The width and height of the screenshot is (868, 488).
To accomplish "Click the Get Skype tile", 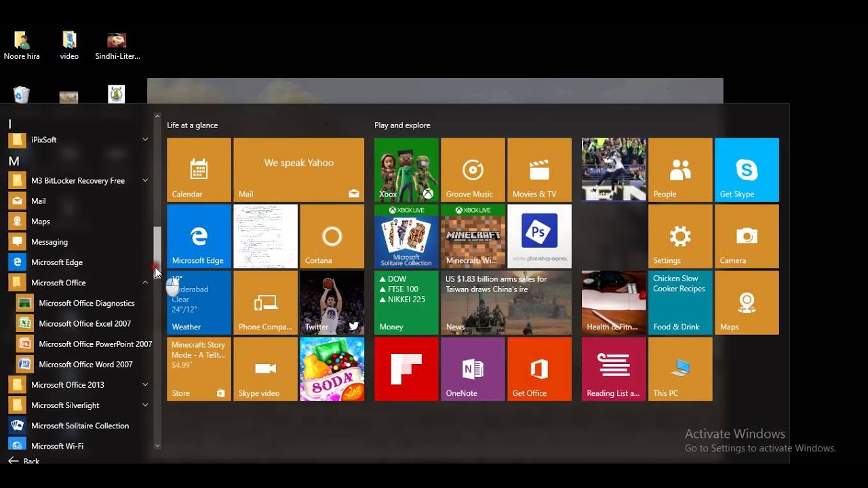I will pos(747,170).
